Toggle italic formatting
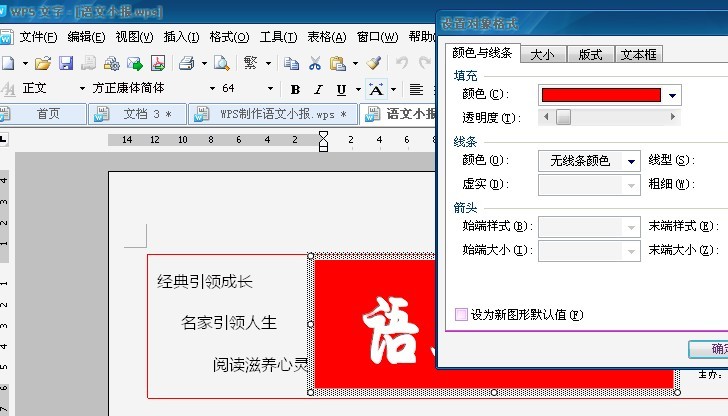The height and width of the screenshot is (416, 728). [318, 90]
